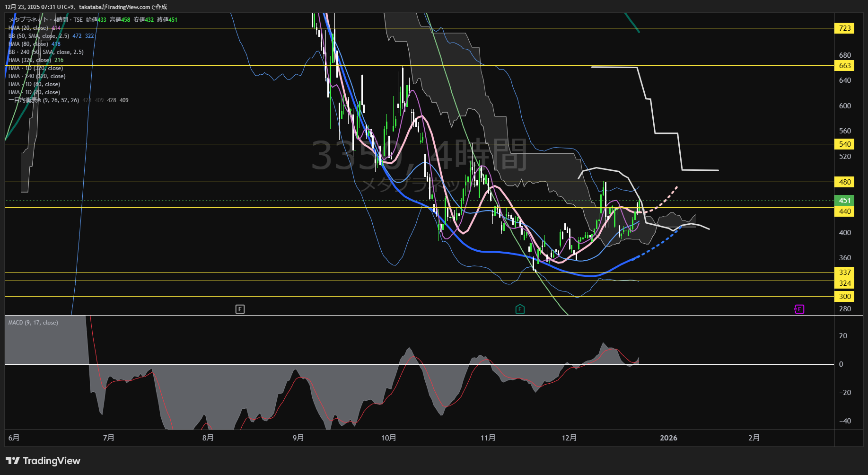Click the HMA (320, close) indicator legend
Screen dimensions: 868x475
click(30, 60)
